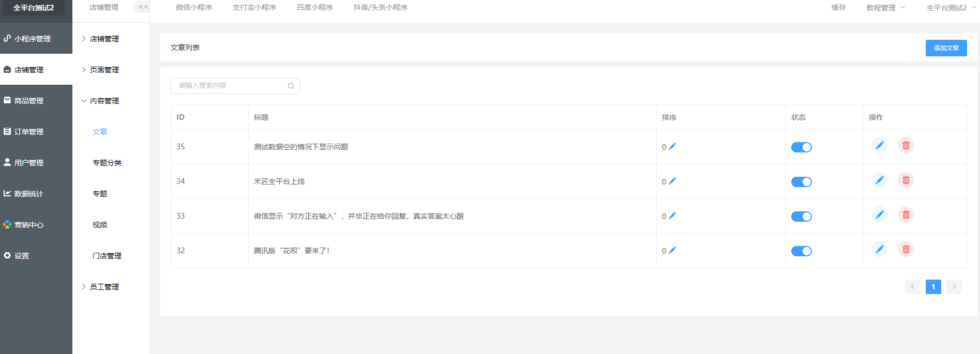Edit sort order for article 32

pyautogui.click(x=672, y=251)
